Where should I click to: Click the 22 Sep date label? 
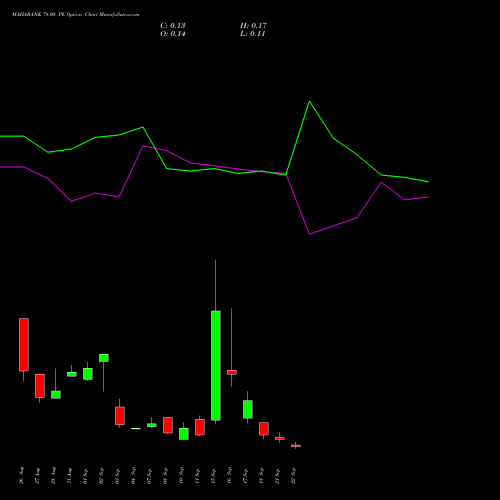(294, 475)
